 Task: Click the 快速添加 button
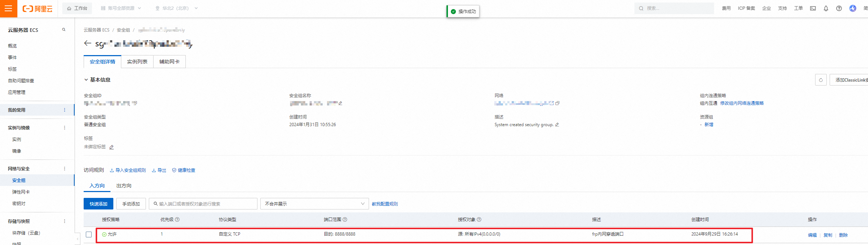point(98,204)
